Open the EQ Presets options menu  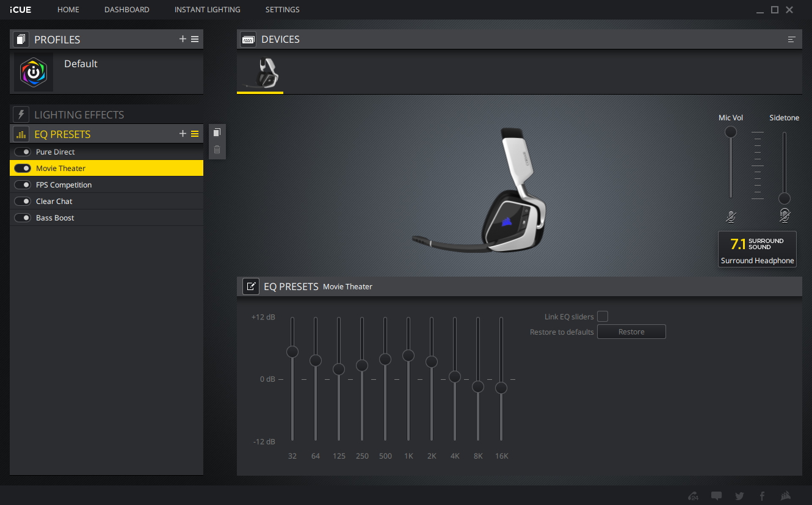pyautogui.click(x=195, y=134)
